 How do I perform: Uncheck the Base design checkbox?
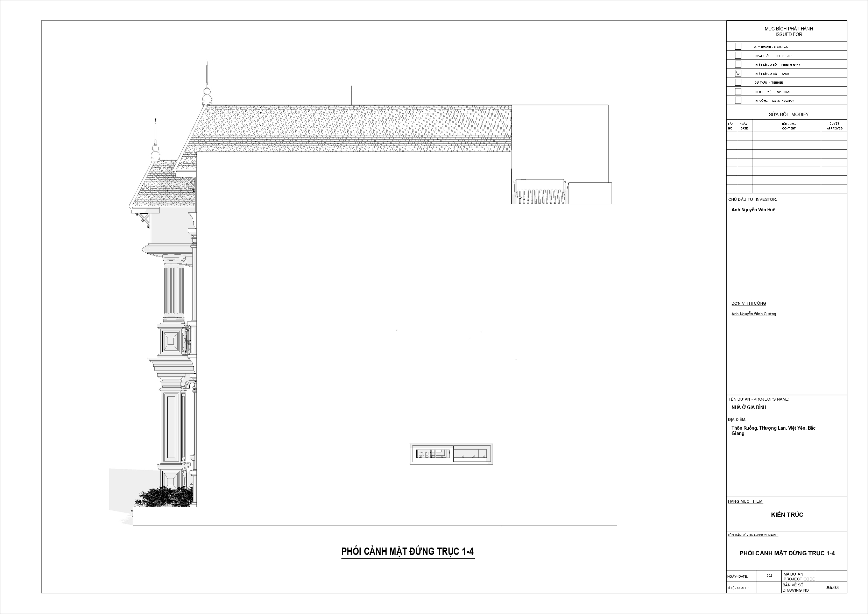738,73
